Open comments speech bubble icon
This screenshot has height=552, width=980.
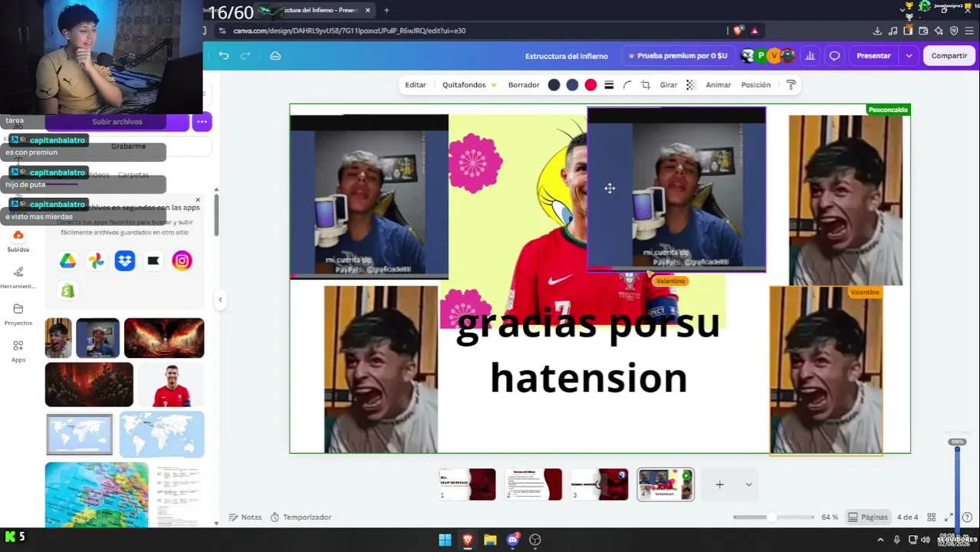tap(834, 56)
